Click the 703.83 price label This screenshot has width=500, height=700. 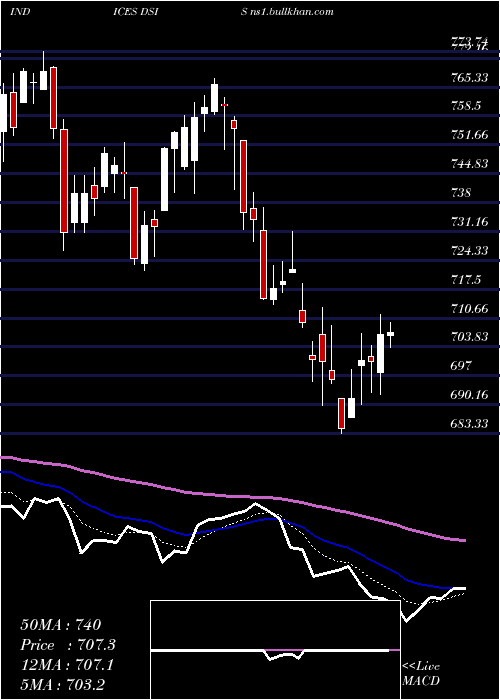point(469,337)
